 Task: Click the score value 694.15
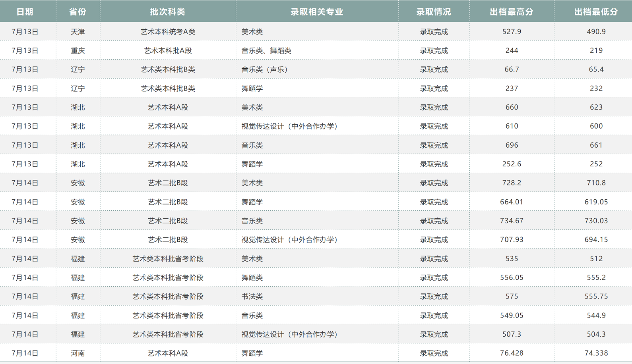coord(596,240)
